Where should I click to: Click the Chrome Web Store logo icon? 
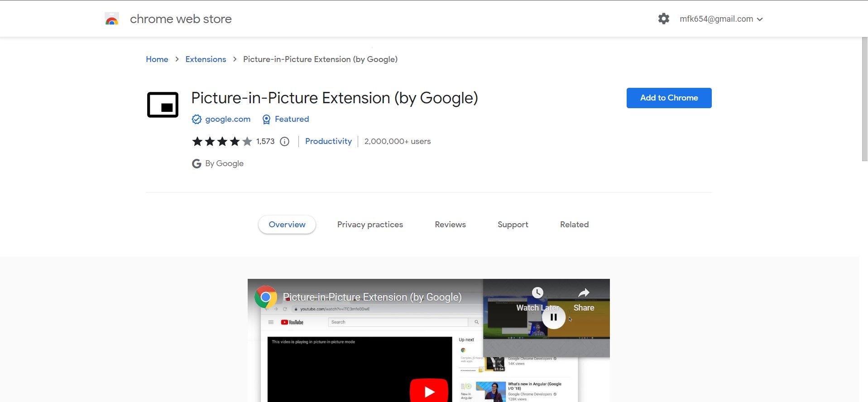coord(112,19)
